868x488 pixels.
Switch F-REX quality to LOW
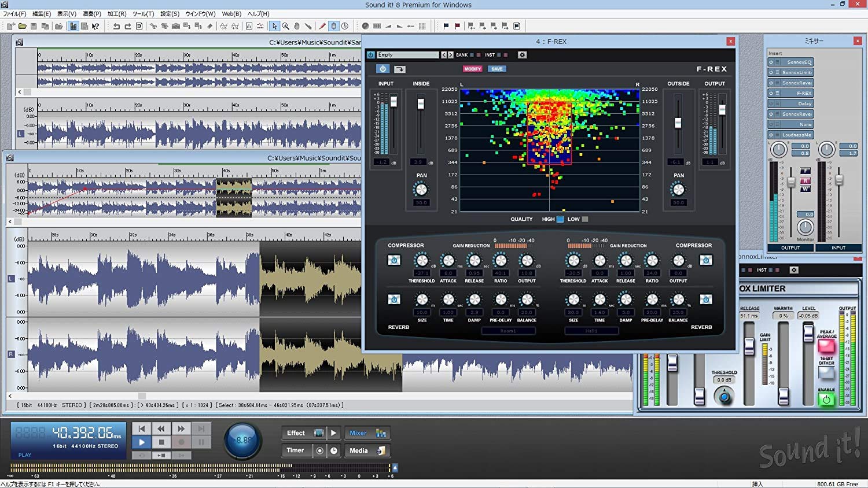pyautogui.click(x=583, y=219)
